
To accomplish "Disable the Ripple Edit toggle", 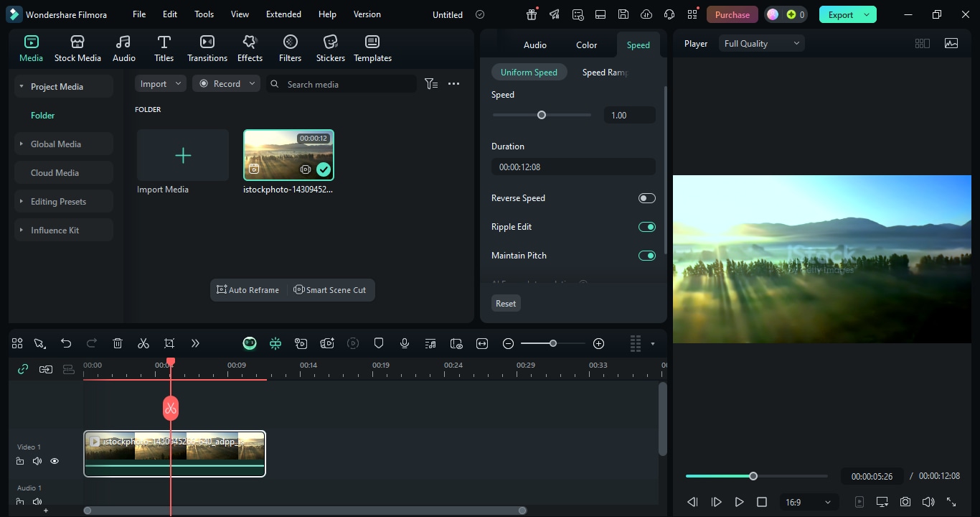I will 646,227.
